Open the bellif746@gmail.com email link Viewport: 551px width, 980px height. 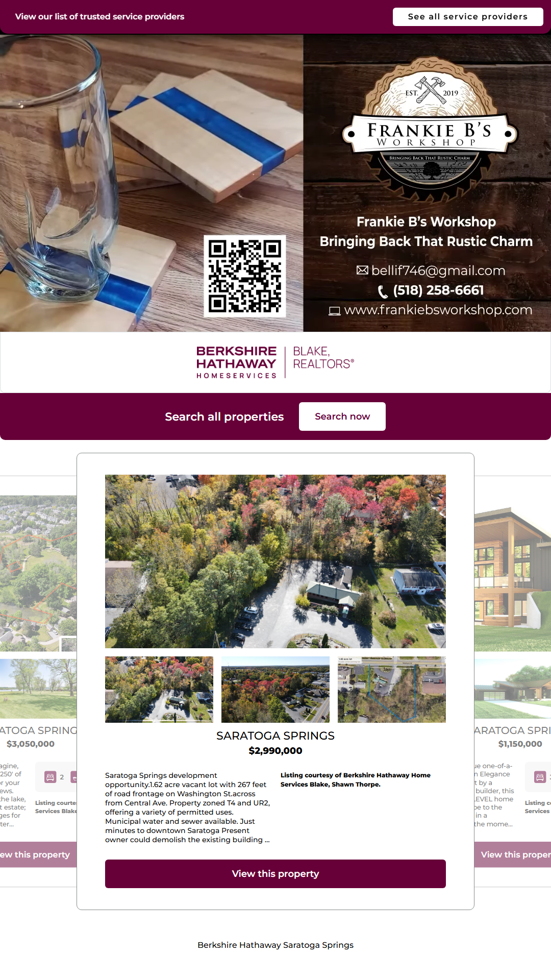(438, 271)
